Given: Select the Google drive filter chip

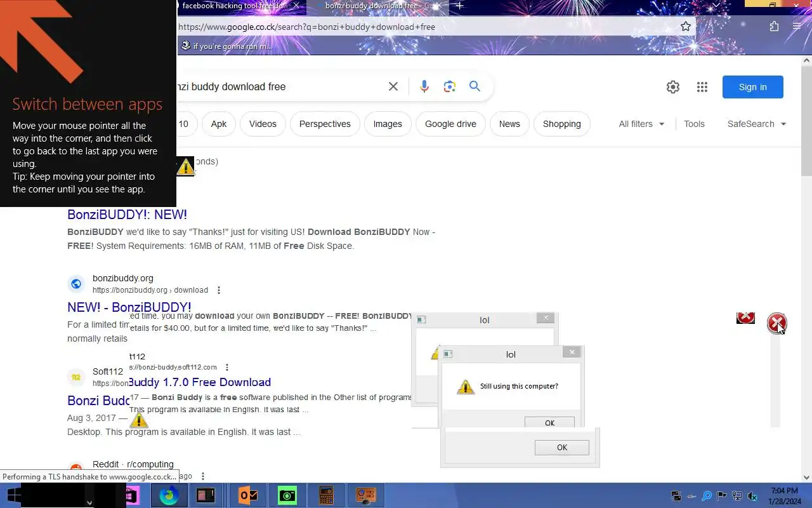Looking at the screenshot, I should (450, 124).
